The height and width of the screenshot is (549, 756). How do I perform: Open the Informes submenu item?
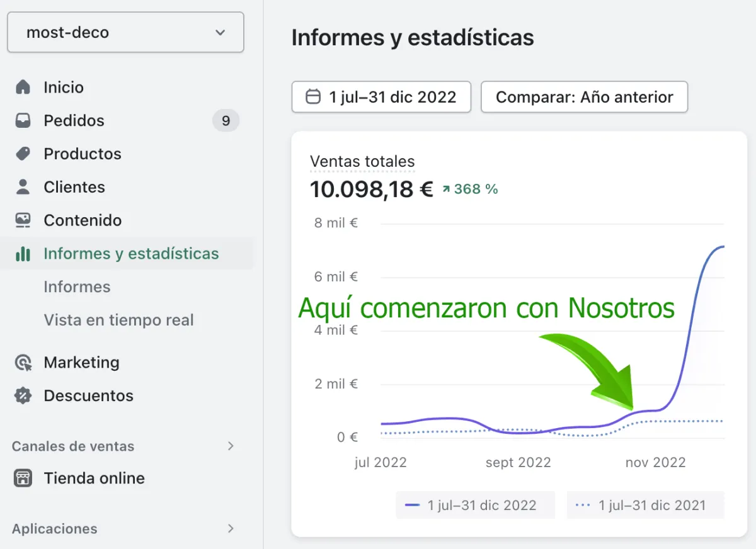click(x=77, y=287)
